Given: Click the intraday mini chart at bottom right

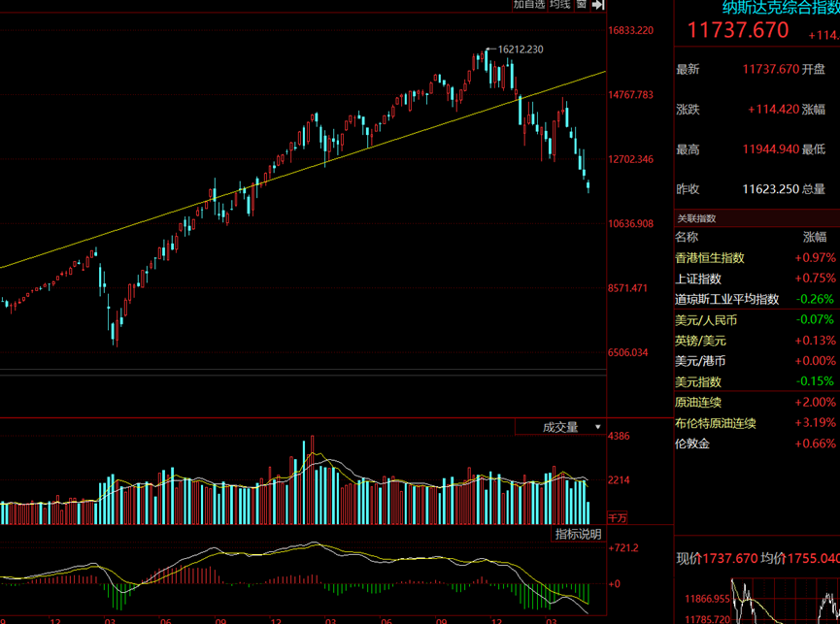Looking at the screenshot, I should point(785,601).
